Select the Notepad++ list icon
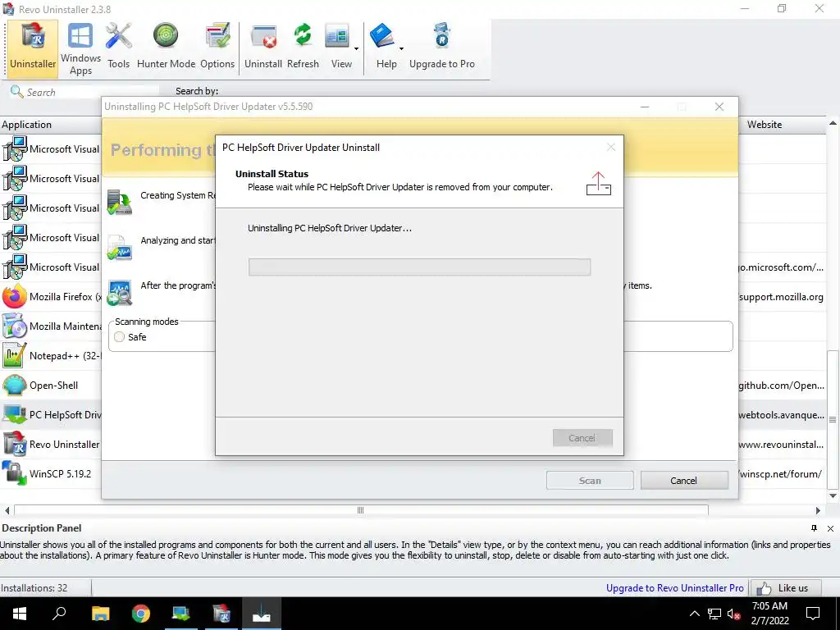 pyautogui.click(x=14, y=356)
